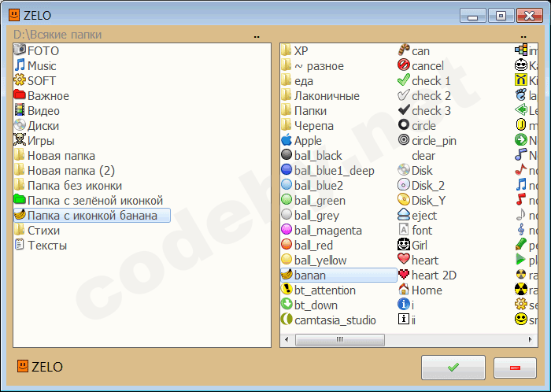Click the film strip icon of Видео
Screen dimensions: 551x392
click(20, 110)
